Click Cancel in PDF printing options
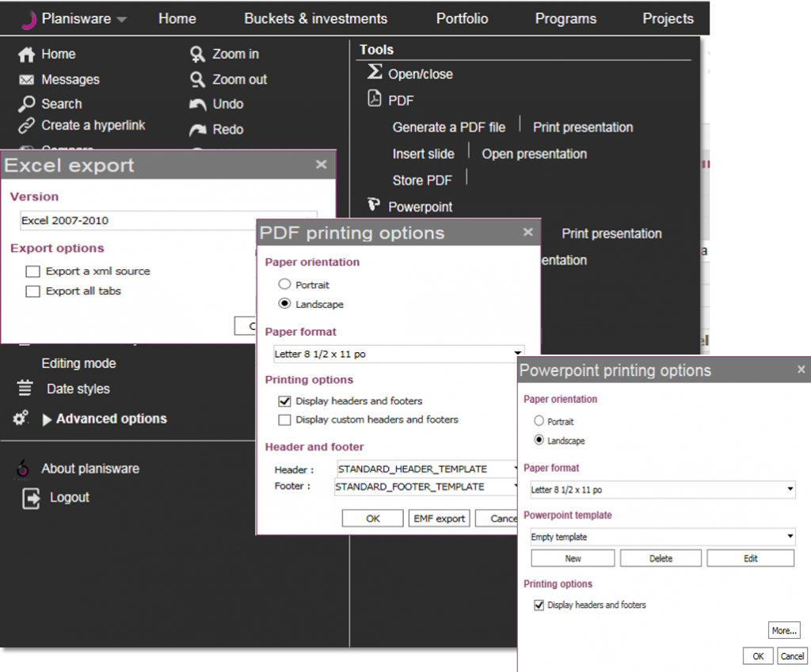Screen dimensions: 811x672 (x=497, y=518)
